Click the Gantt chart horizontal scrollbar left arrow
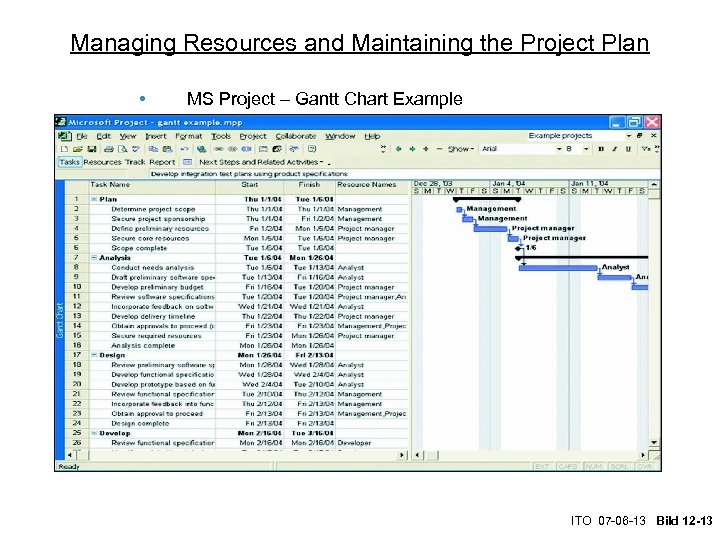Image resolution: width=720 pixels, height=540 pixels. [x=417, y=455]
